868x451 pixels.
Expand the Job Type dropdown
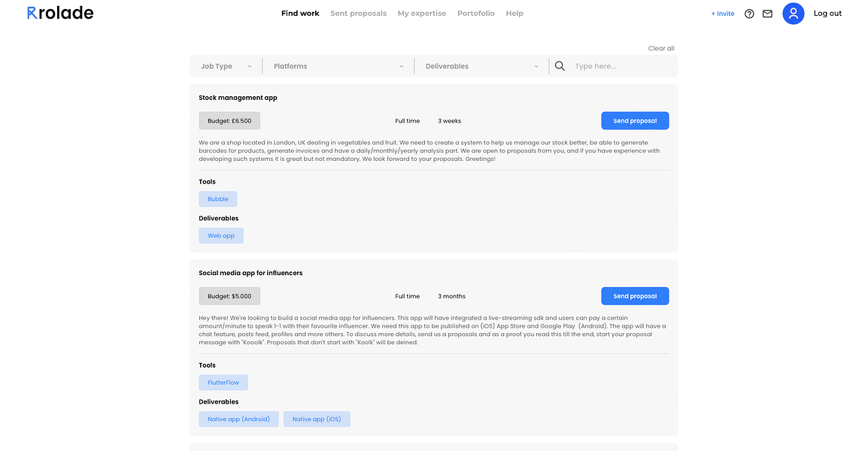point(226,66)
